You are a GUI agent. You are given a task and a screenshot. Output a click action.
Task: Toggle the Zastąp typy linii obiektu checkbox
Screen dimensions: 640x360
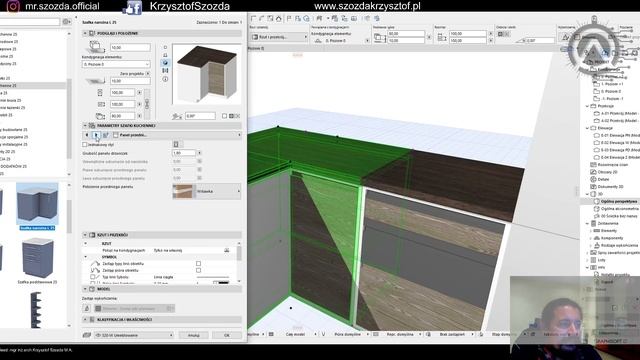coord(198,264)
